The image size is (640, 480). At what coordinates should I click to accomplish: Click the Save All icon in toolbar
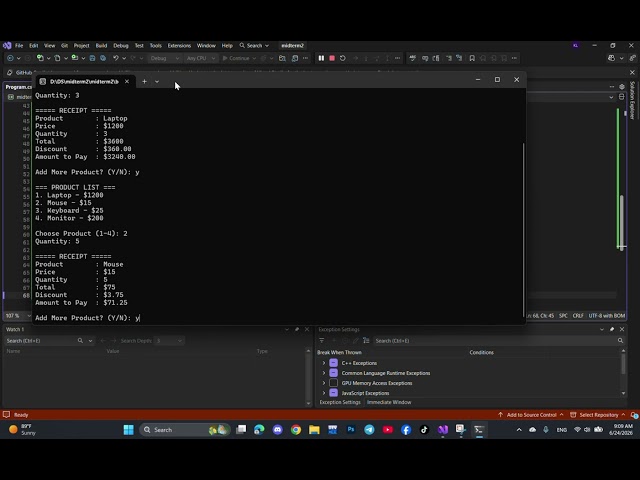pyautogui.click(x=103, y=58)
